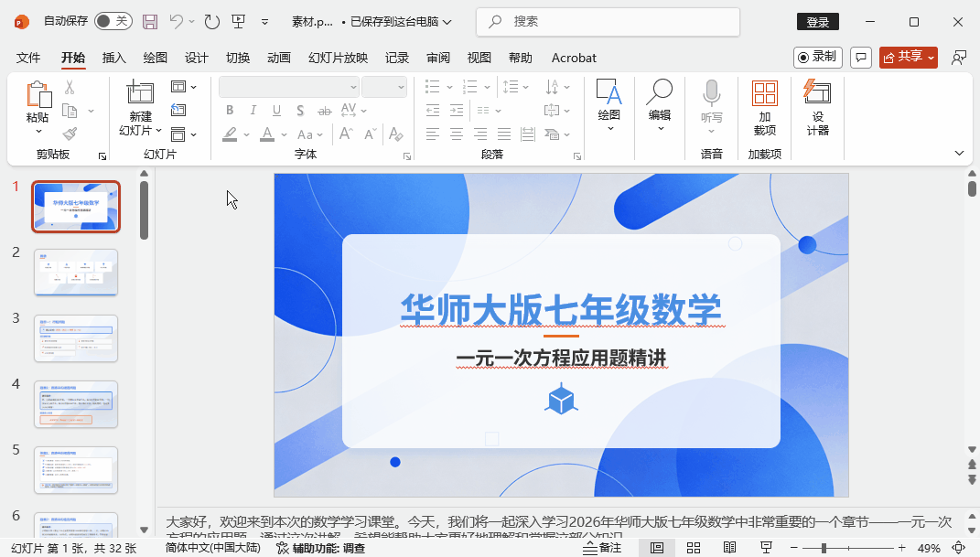
Task: Open the comments pane icon
Action: pyautogui.click(x=861, y=58)
